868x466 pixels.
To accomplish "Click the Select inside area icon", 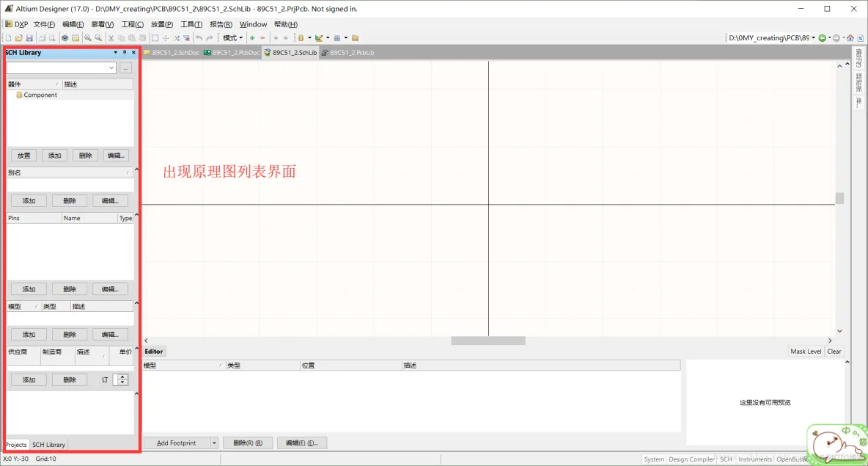I will (155, 38).
